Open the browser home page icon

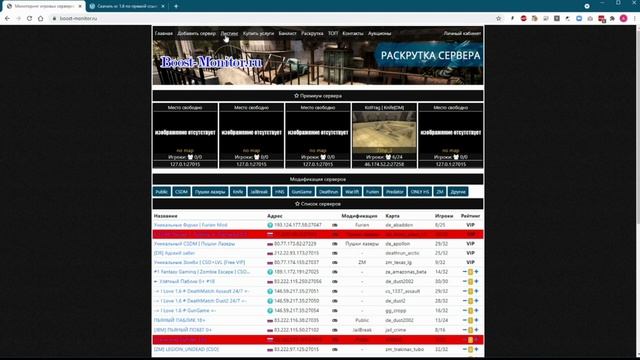(x=40, y=18)
